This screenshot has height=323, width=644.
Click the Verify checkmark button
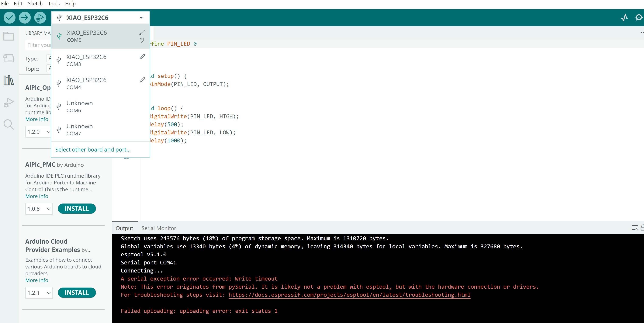[x=10, y=18]
